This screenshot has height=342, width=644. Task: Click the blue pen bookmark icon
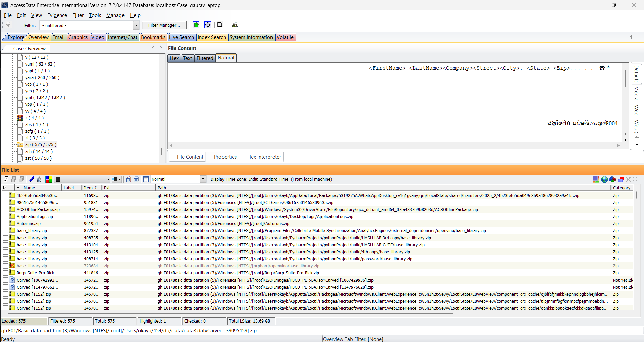pos(32,179)
